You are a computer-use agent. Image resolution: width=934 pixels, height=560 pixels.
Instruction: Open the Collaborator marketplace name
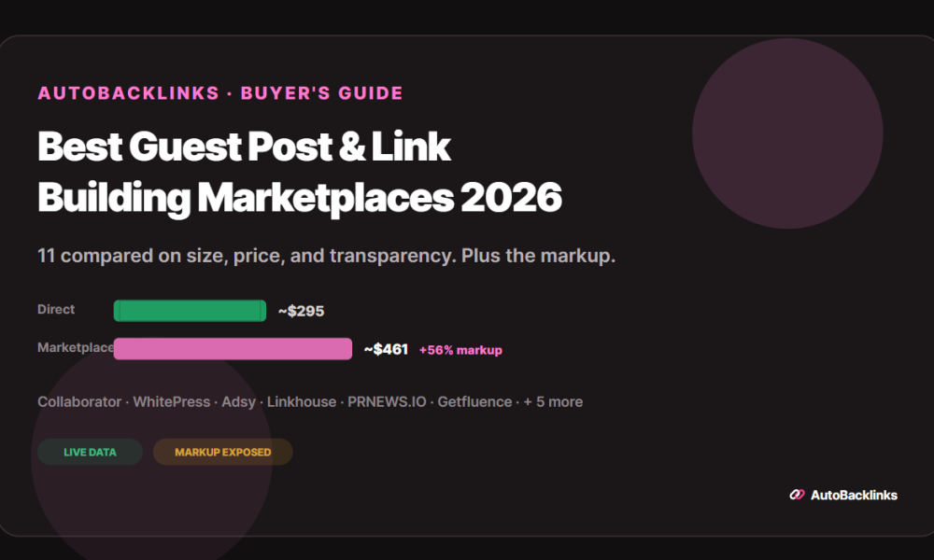tap(79, 401)
